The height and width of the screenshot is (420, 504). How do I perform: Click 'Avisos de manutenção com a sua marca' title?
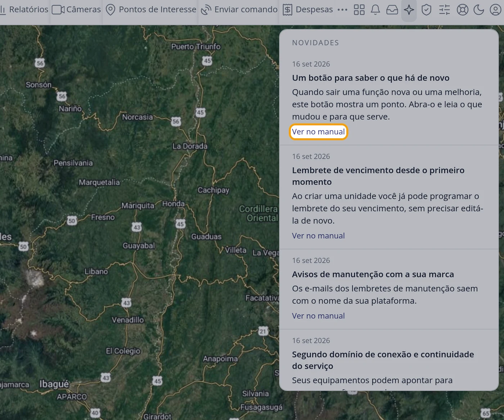pos(373,274)
